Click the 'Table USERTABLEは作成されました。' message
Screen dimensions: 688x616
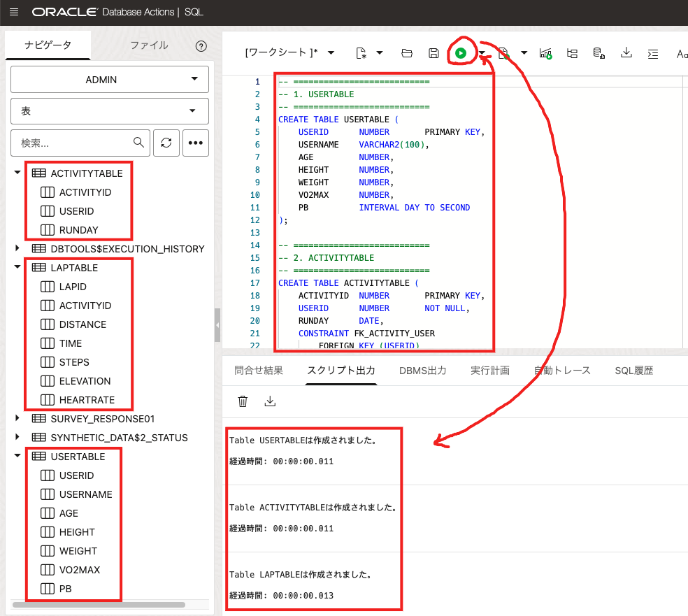click(x=303, y=440)
